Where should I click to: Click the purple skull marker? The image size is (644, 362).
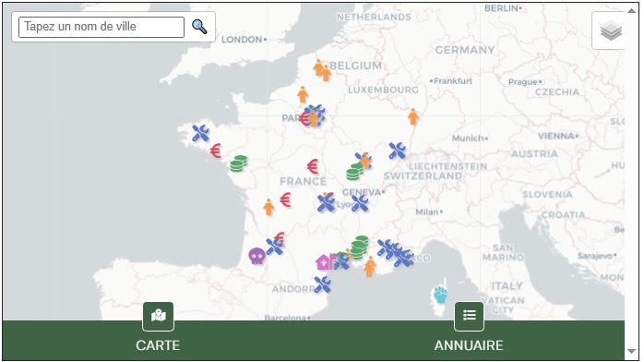pyautogui.click(x=256, y=256)
